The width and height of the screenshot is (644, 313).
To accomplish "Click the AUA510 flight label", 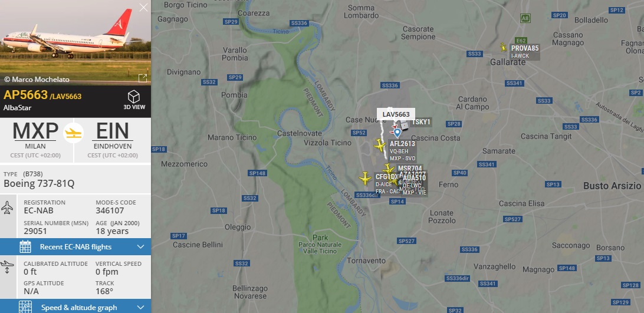I will [415, 178].
